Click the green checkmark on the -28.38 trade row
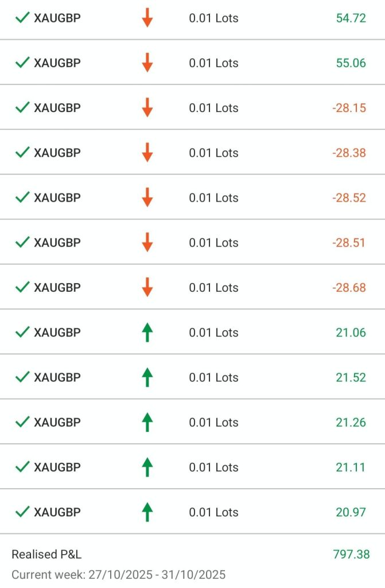Viewport: 385px width, 588px height. (x=22, y=152)
